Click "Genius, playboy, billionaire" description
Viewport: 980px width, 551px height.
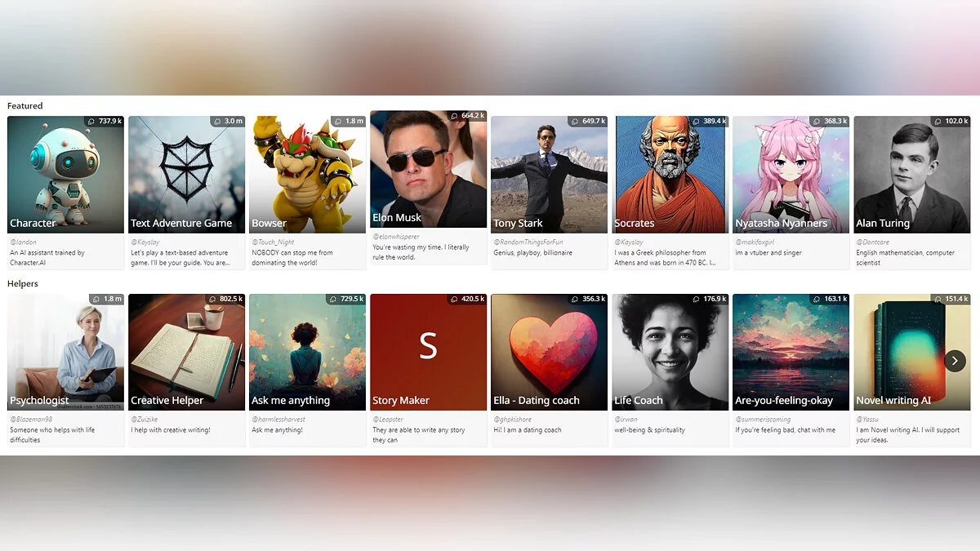click(532, 253)
